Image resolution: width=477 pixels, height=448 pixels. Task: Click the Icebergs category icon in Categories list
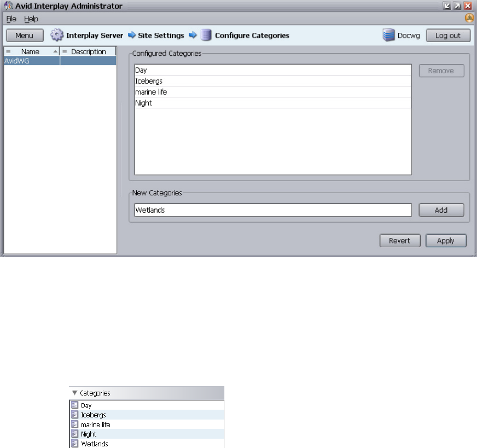[x=74, y=415]
